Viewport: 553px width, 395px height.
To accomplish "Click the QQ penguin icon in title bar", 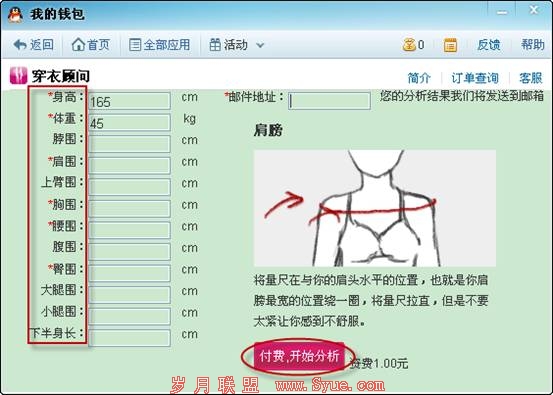I will click(x=15, y=14).
